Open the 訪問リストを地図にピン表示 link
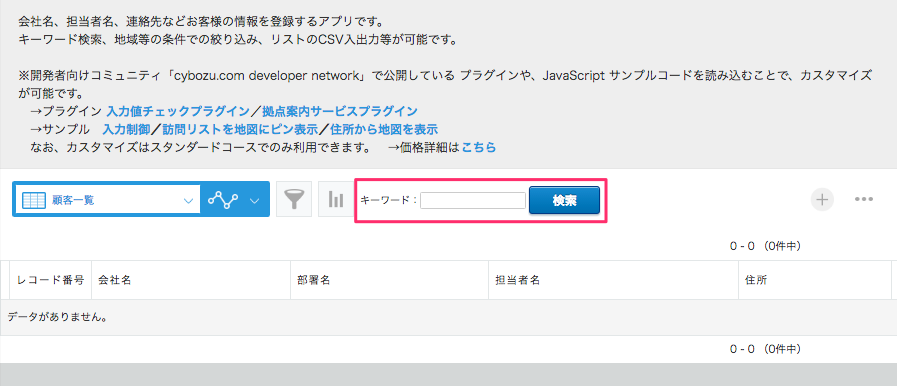This screenshot has width=897, height=386. 240,129
